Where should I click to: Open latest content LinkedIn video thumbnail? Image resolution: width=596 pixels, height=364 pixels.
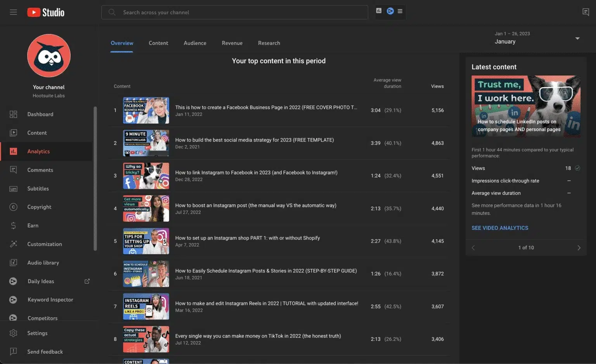526,106
